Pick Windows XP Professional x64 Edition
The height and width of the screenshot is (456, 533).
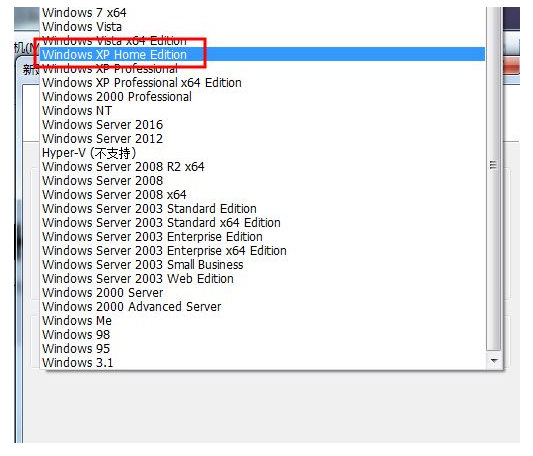[262, 83]
